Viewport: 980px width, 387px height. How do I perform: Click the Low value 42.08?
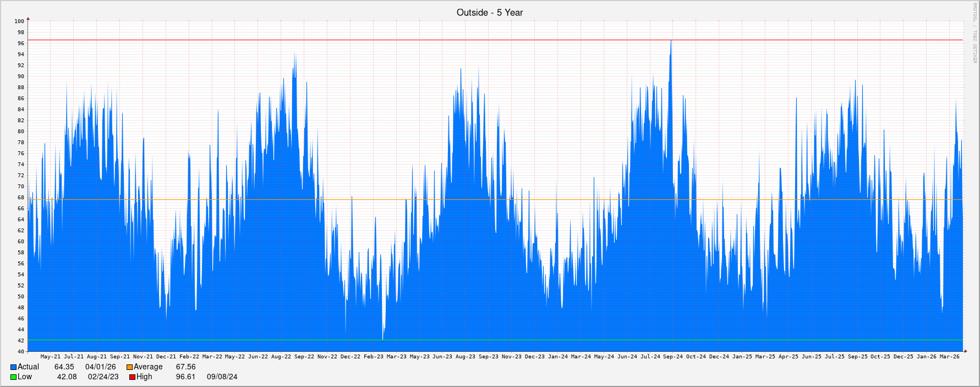pyautogui.click(x=67, y=377)
